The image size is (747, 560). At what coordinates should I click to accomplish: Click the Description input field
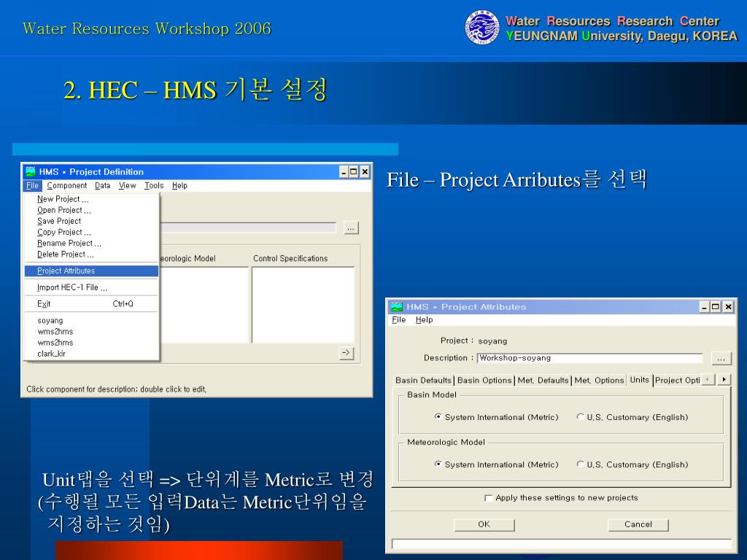pos(590,358)
